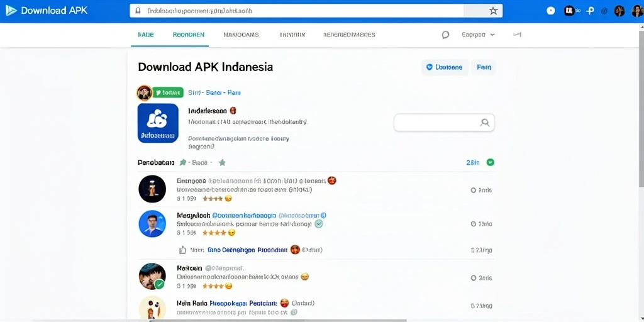Open the dark avatar of reviewer Brangoee
This screenshot has width=644, height=322.
coord(152,189)
